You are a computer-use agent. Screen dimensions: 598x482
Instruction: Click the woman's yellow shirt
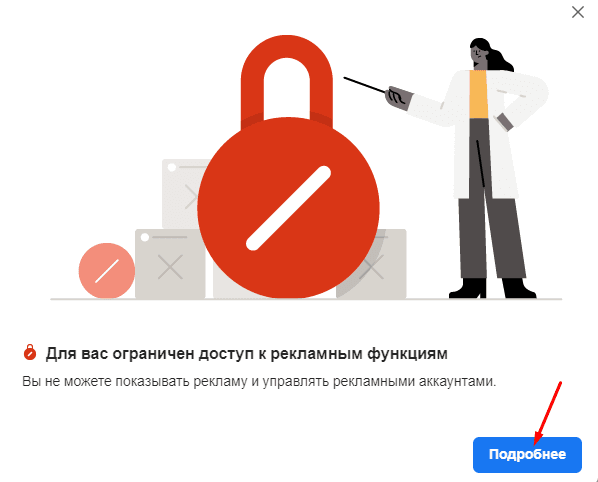tap(478, 94)
